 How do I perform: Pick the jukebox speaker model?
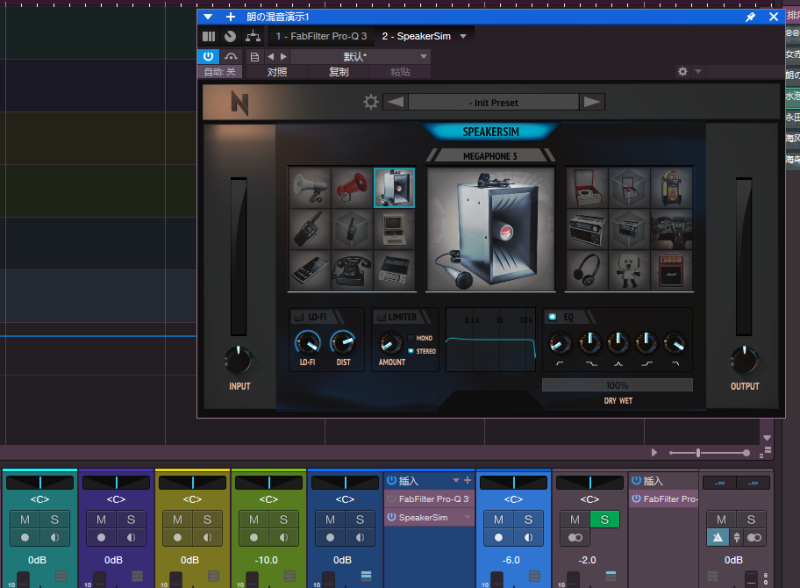pos(670,187)
